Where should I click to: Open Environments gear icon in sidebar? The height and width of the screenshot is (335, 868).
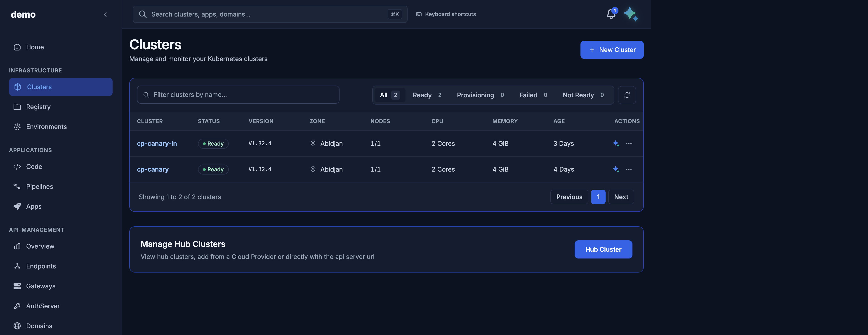[x=17, y=127]
